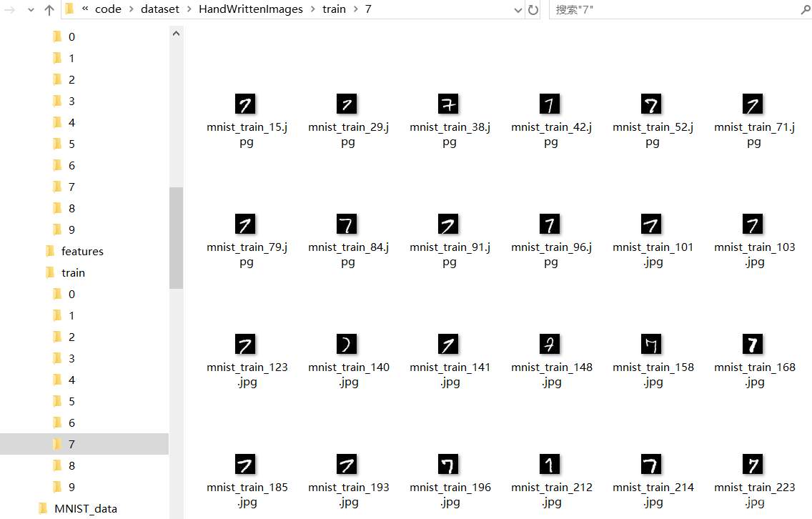This screenshot has height=519, width=812.
Task: Open MNIST_data folder in tree
Action: tap(86, 509)
